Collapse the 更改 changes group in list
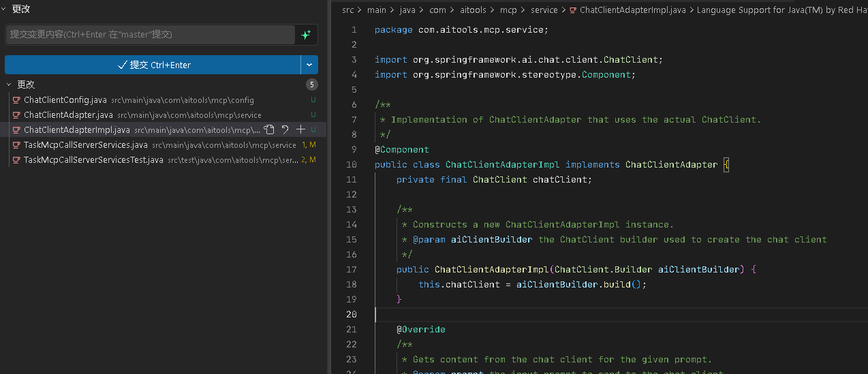This screenshot has height=374, width=868. (x=25, y=84)
